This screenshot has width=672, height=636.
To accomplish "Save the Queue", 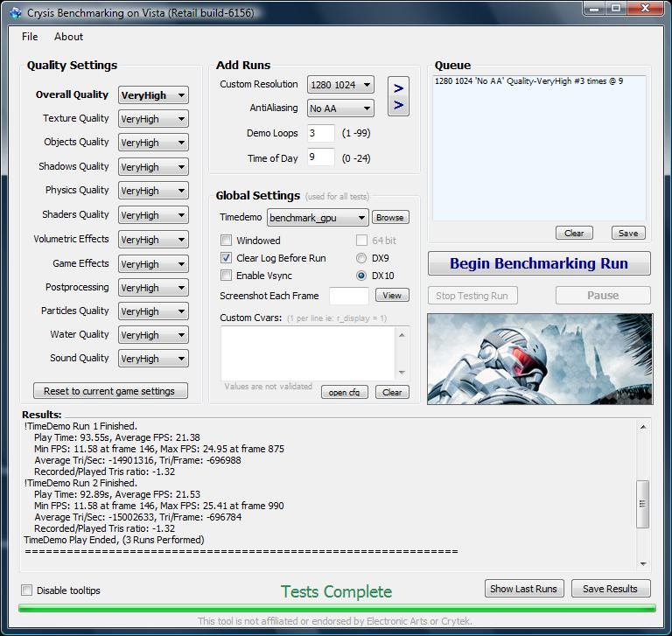I will pyautogui.click(x=628, y=234).
